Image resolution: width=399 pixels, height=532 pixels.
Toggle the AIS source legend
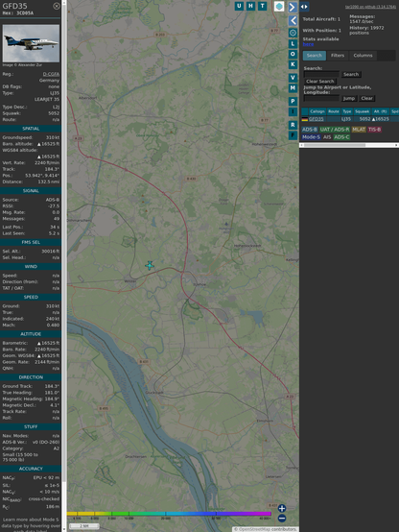click(x=327, y=137)
